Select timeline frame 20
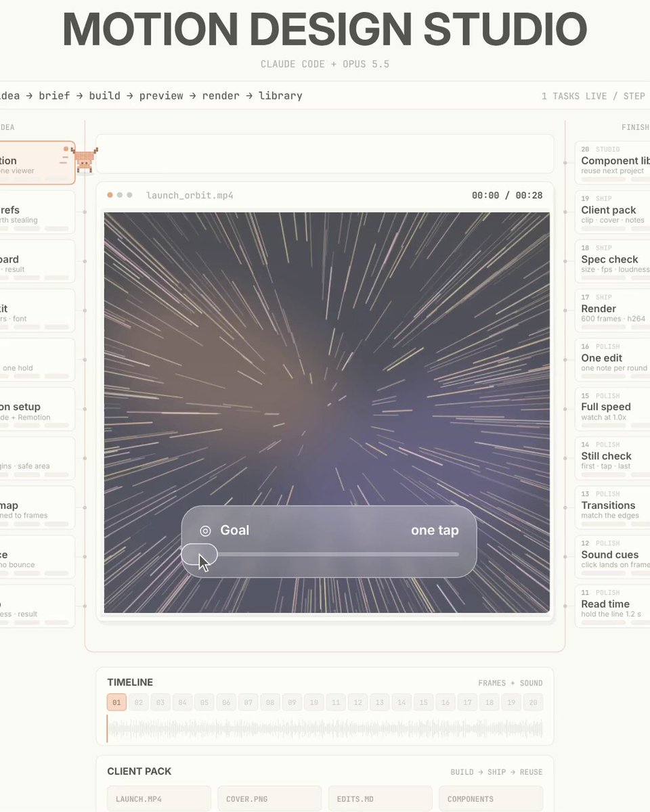This screenshot has width=650, height=812. pyautogui.click(x=533, y=702)
